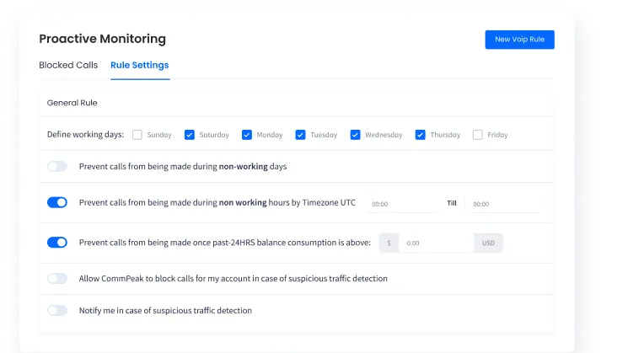Turn off the past-24HRS balance consumption toggle
Screen dimensions: 644x353
(57, 243)
